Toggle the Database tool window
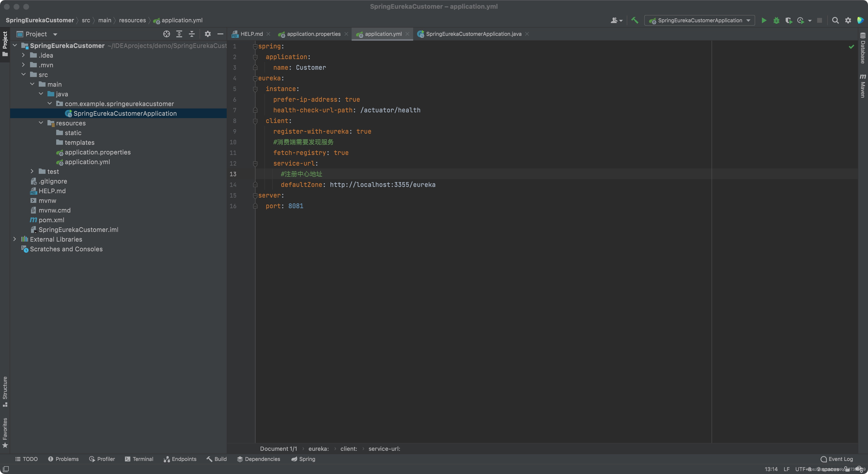 [863, 49]
